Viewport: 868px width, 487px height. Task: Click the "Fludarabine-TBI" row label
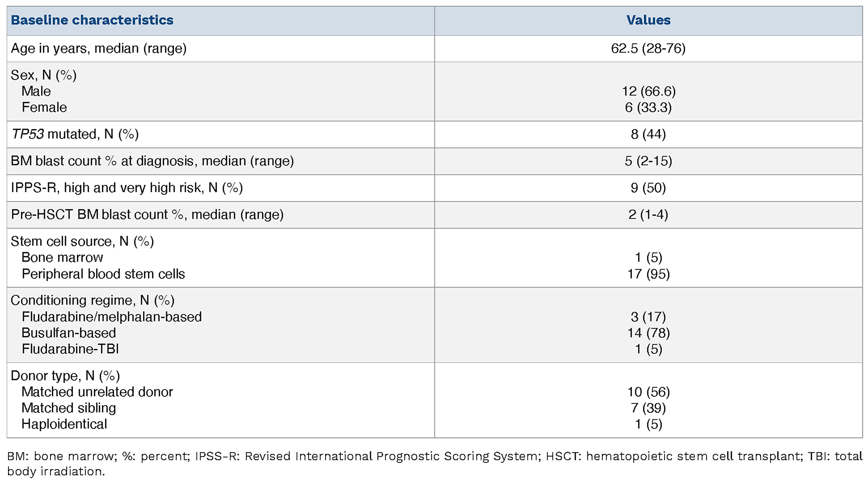(x=70, y=349)
